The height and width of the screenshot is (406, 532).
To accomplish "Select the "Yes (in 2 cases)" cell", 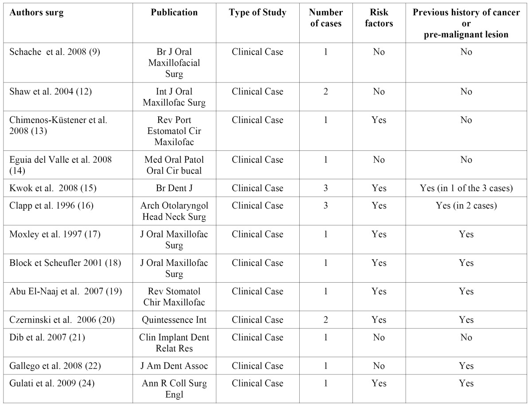I will point(466,205).
